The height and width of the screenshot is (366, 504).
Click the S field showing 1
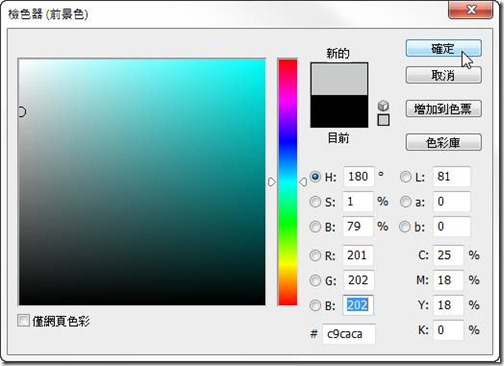358,201
